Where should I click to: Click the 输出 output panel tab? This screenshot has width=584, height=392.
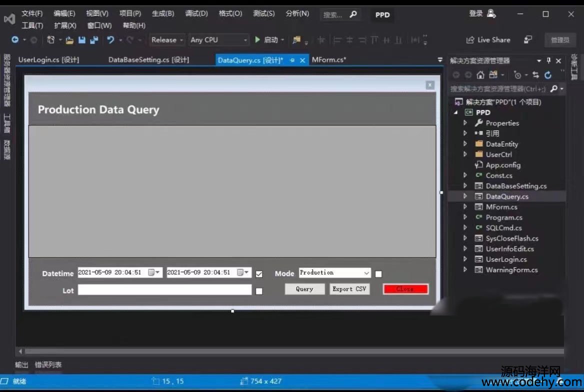click(21, 364)
